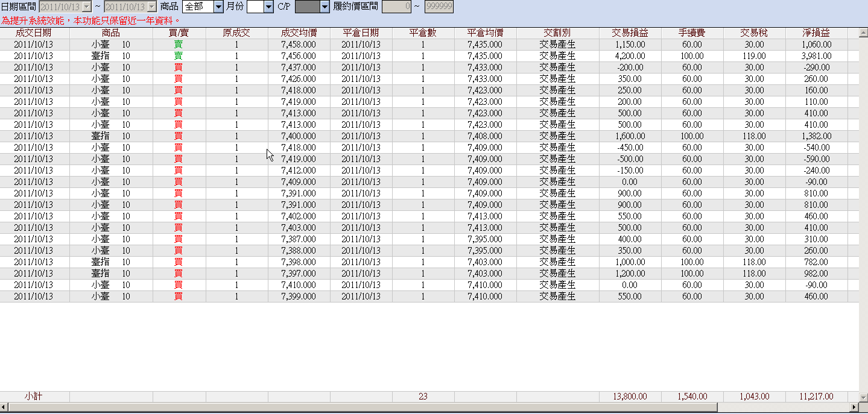Click the 淨損益 value -590.00
This screenshot has height=414, width=868.
pyautogui.click(x=817, y=158)
